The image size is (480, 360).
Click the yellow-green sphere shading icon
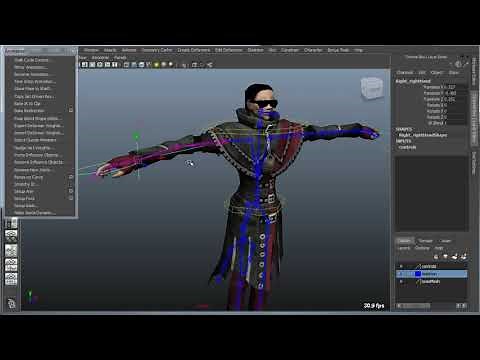(156, 65)
